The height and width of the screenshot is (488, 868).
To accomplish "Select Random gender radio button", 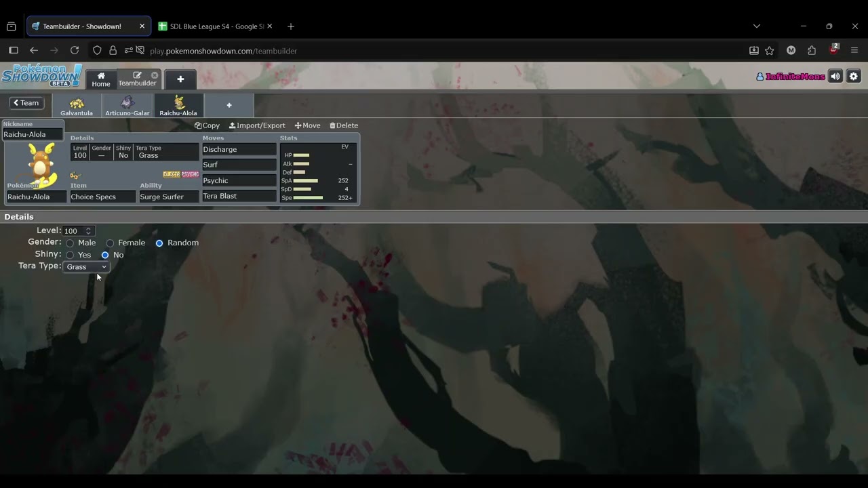I will (159, 243).
